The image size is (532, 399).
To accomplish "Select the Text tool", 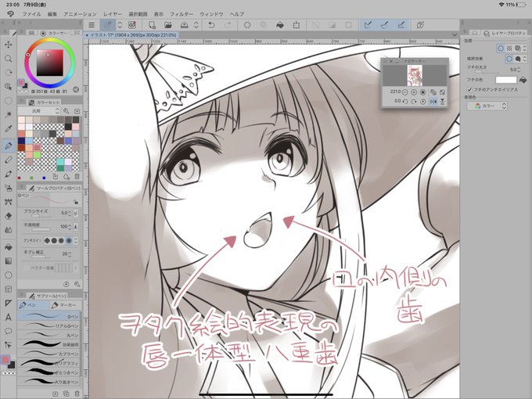I will 9,317.
